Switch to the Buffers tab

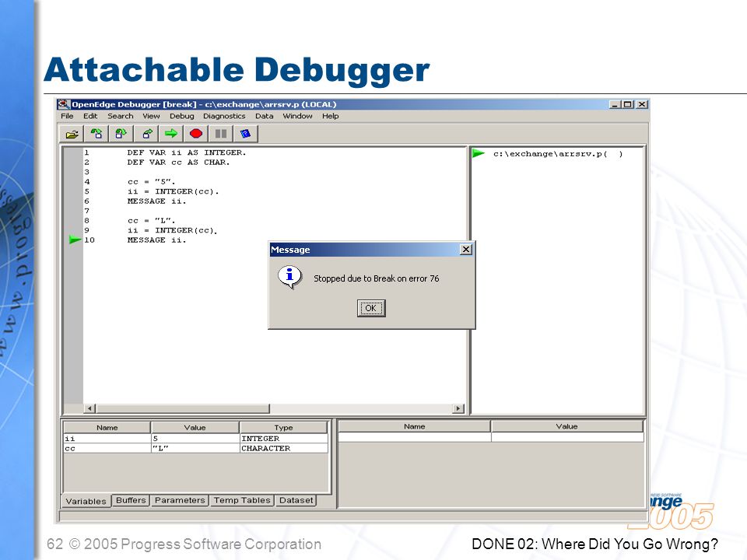coord(131,500)
